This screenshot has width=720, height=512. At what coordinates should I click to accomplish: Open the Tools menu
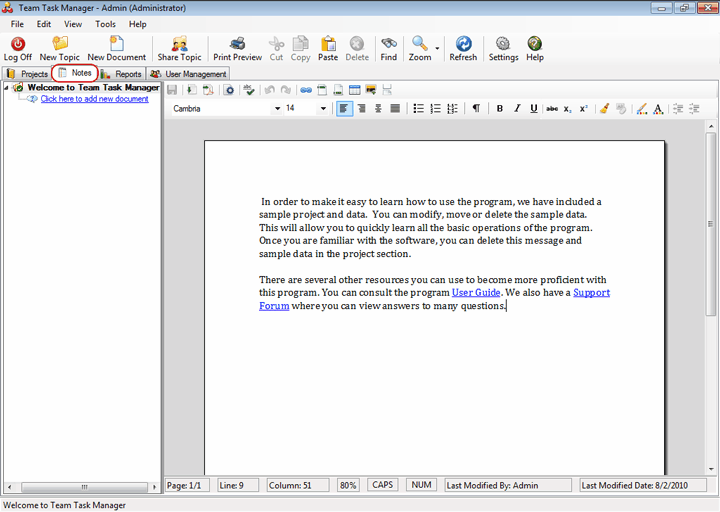[105, 24]
